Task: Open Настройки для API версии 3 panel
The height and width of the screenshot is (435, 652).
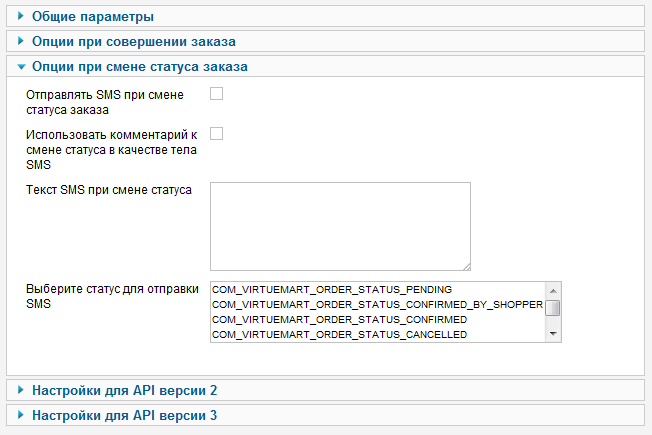Action: [x=124, y=414]
